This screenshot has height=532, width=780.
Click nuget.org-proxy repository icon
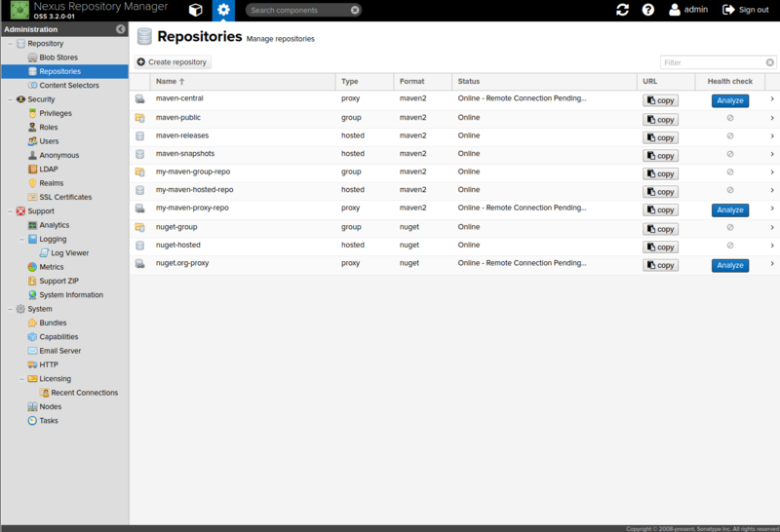point(139,263)
